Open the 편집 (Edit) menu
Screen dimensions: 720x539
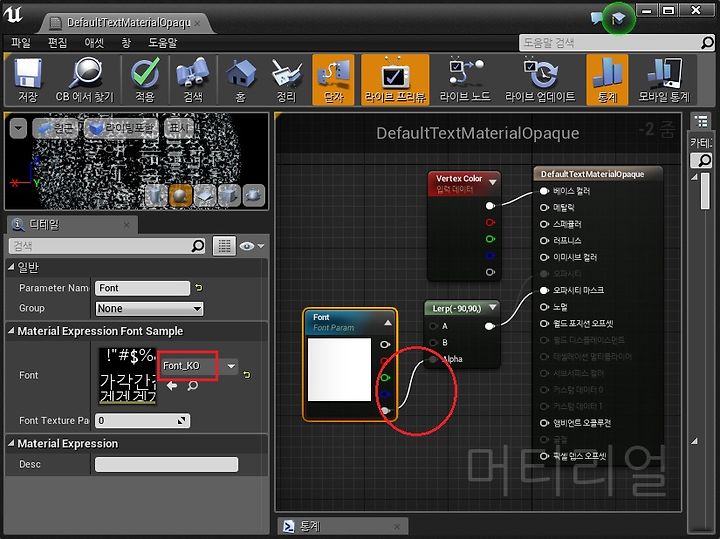point(57,43)
